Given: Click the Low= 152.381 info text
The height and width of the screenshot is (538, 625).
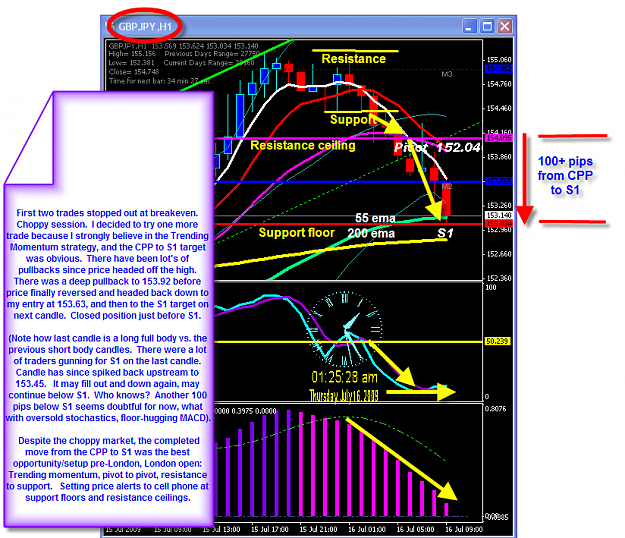Looking at the screenshot, I should tap(132, 63).
